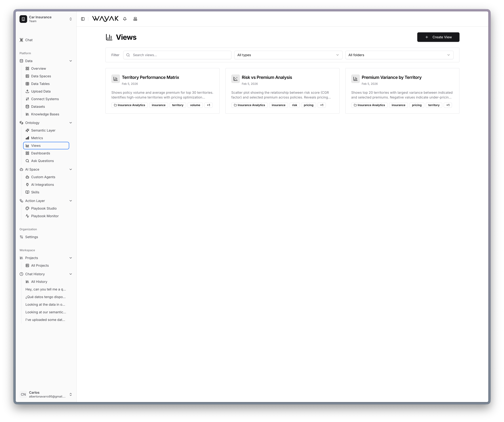Viewport: 504px width, 422px height.
Task: Open chat 'Looking at our semantic...'
Action: click(x=46, y=312)
